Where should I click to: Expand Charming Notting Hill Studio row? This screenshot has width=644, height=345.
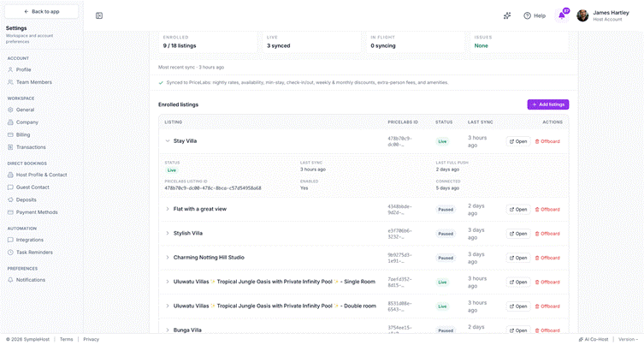point(168,258)
